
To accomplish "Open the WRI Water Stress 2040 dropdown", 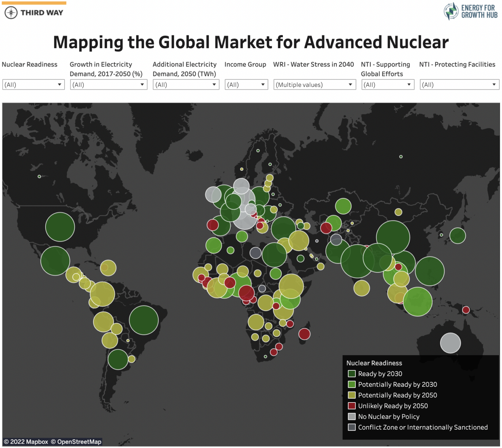I will coord(314,84).
